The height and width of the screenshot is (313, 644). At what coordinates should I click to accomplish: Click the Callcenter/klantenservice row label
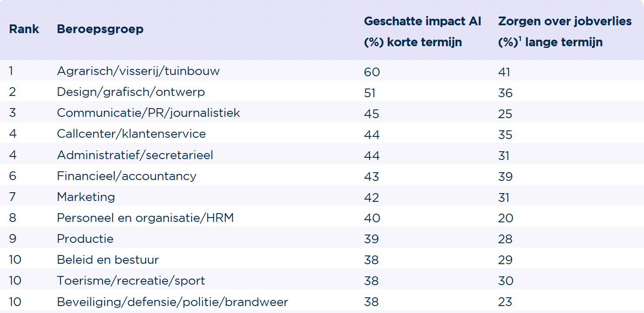(x=131, y=134)
